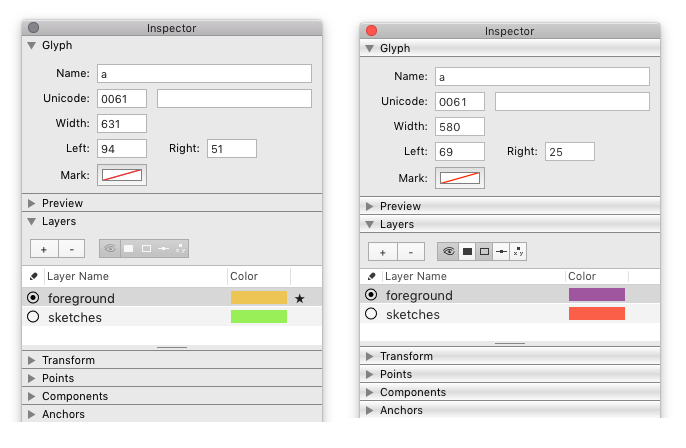The image size is (686, 448).
Task: Click Right field showing 51
Action: click(x=232, y=149)
